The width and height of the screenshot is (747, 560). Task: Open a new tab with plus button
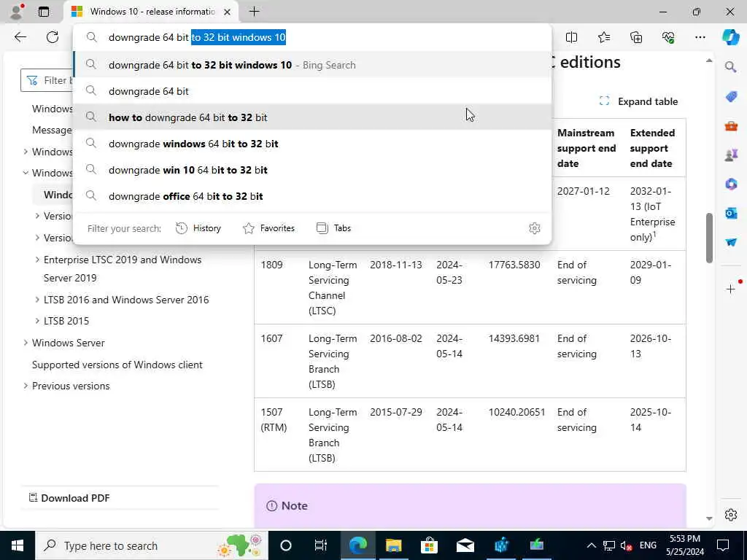[x=255, y=12]
